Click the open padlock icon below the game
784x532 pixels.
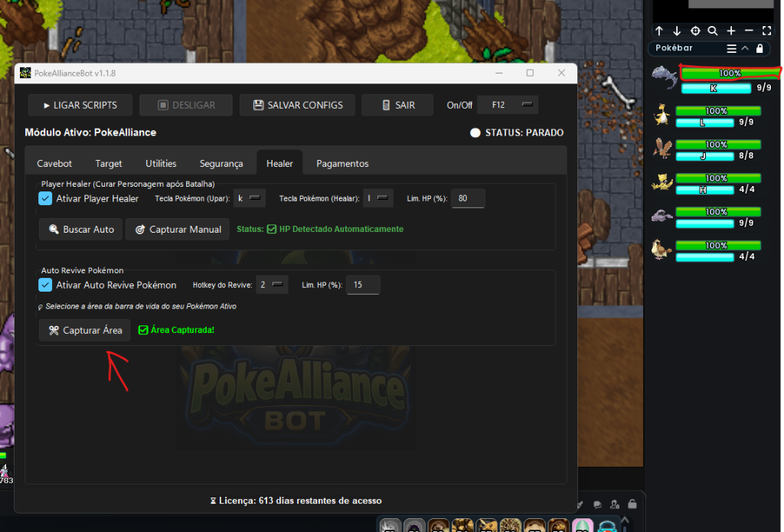pyautogui.click(x=632, y=504)
